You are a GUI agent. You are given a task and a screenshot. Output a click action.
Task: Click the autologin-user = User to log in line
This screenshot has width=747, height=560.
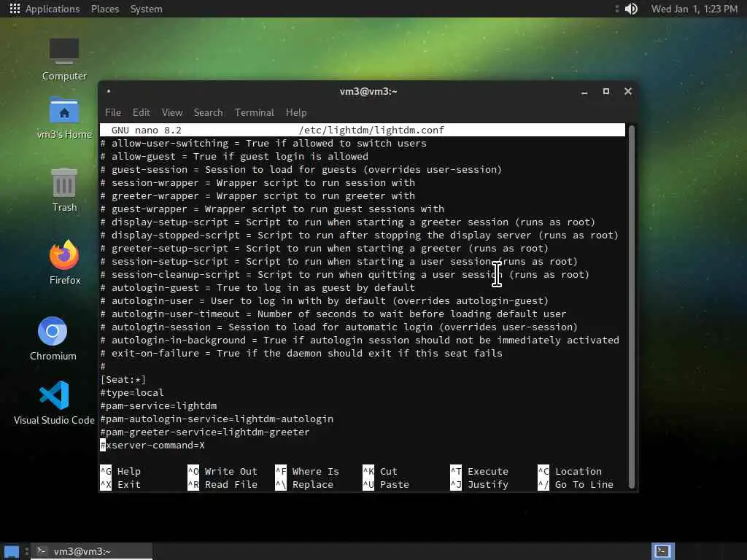point(324,301)
